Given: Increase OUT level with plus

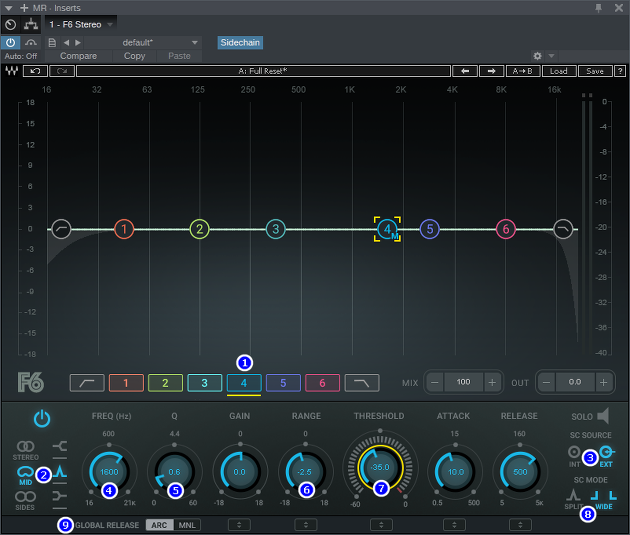Looking at the screenshot, I should click(x=603, y=382).
